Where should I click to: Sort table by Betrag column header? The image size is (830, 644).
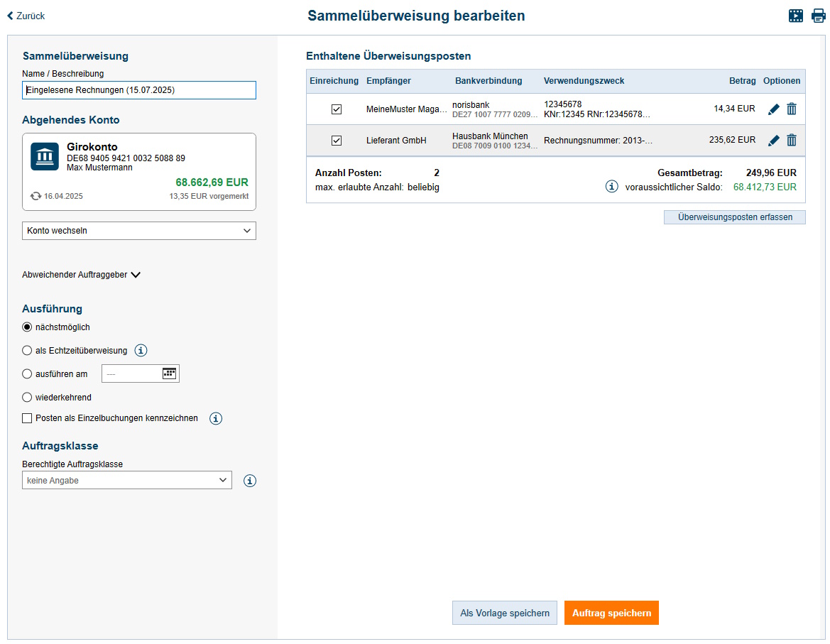[x=742, y=81]
